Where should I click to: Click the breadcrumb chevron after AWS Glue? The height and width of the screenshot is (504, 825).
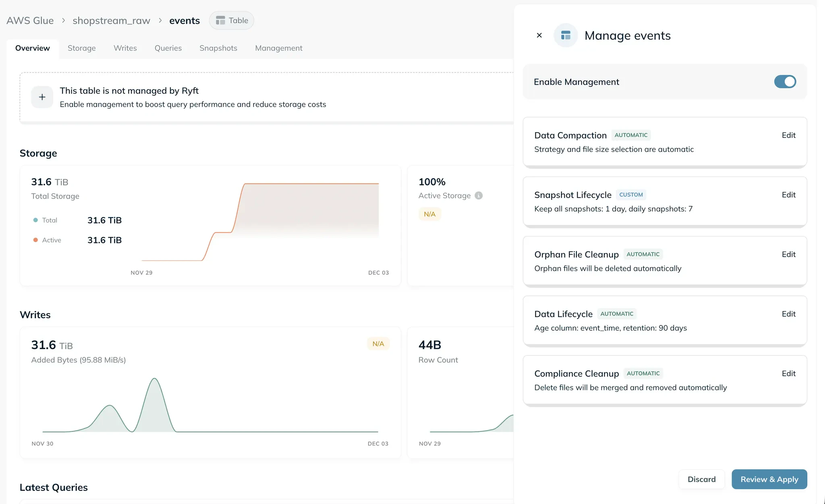[x=63, y=21]
